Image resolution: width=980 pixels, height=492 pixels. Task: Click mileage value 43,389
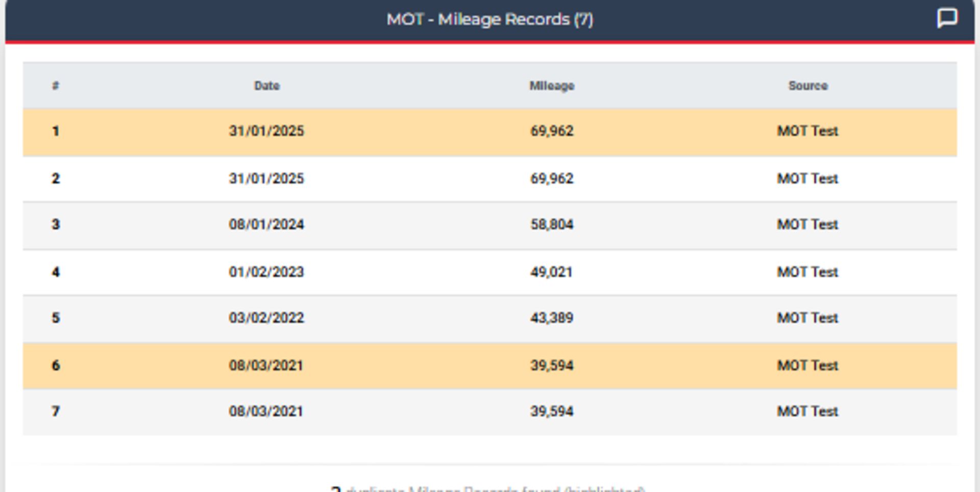tap(552, 318)
